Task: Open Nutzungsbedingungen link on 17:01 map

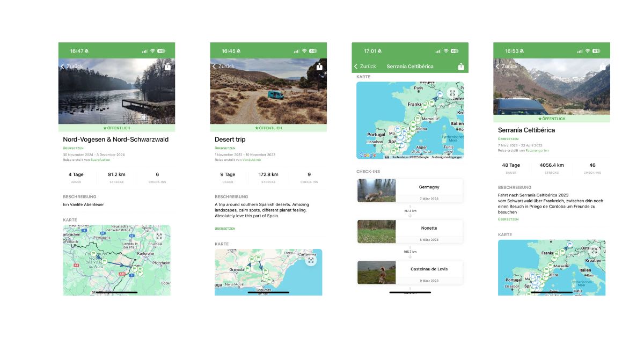Action: pos(447,157)
